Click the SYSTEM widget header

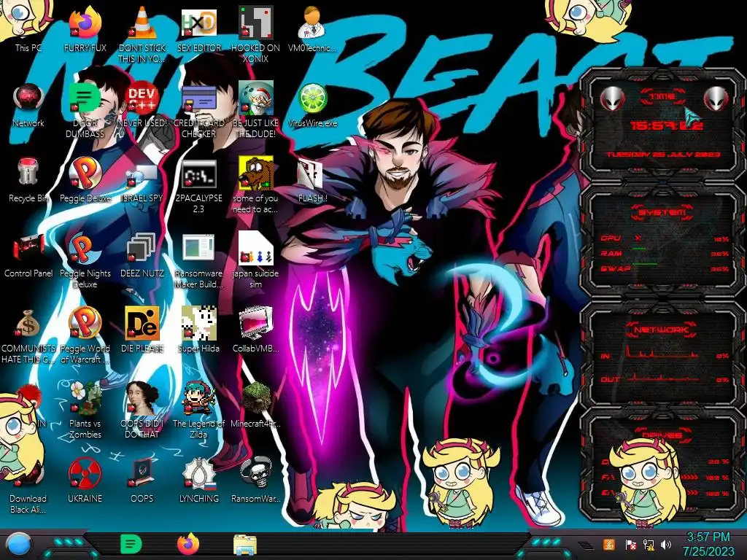[x=662, y=212]
